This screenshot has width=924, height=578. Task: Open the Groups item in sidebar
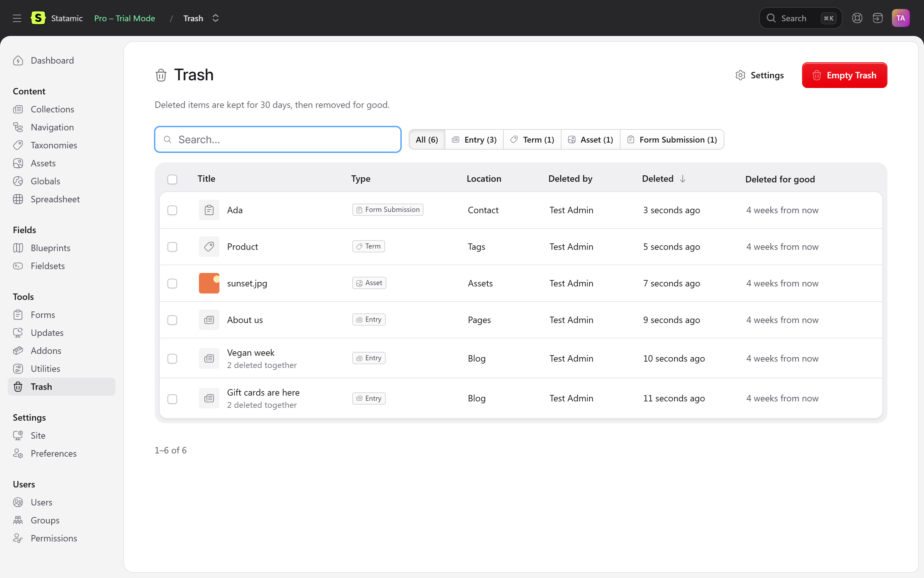coord(61,520)
